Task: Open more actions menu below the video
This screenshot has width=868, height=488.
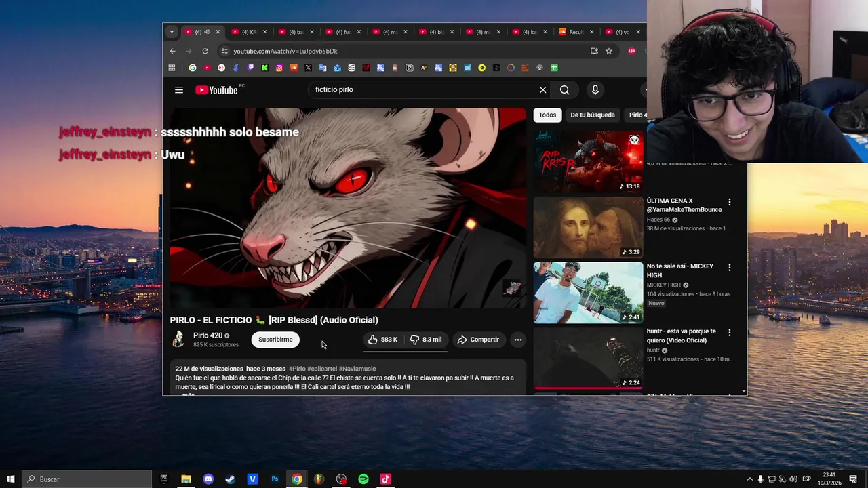Action: 517,340
